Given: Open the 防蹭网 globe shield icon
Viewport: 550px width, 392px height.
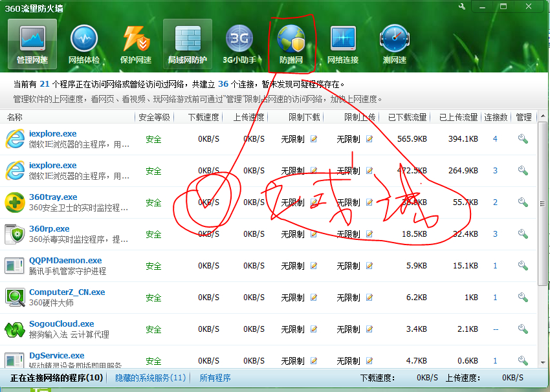Looking at the screenshot, I should 291,44.
